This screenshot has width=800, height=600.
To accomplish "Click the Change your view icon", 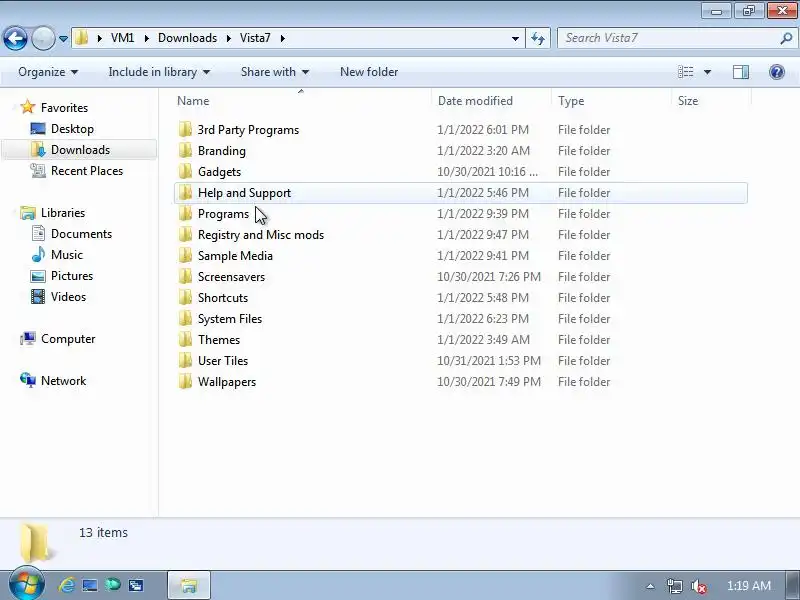I will [685, 72].
